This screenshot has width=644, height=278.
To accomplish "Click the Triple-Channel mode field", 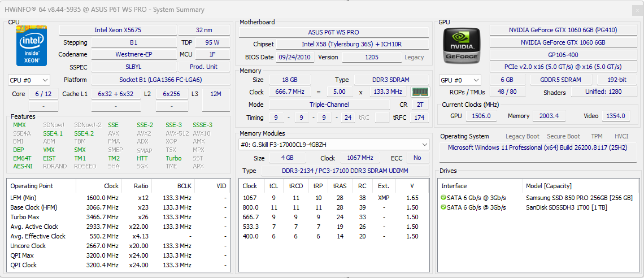I will (x=329, y=105).
